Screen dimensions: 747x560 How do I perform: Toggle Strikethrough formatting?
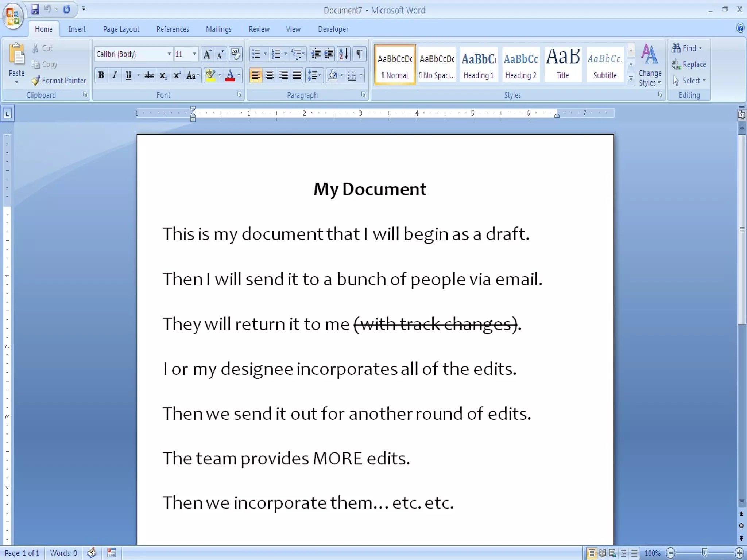click(x=149, y=75)
